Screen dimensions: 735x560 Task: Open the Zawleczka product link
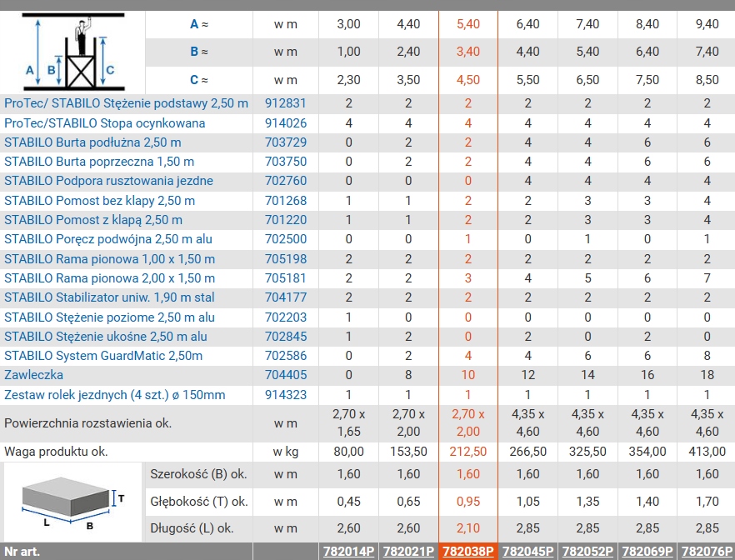click(33, 375)
